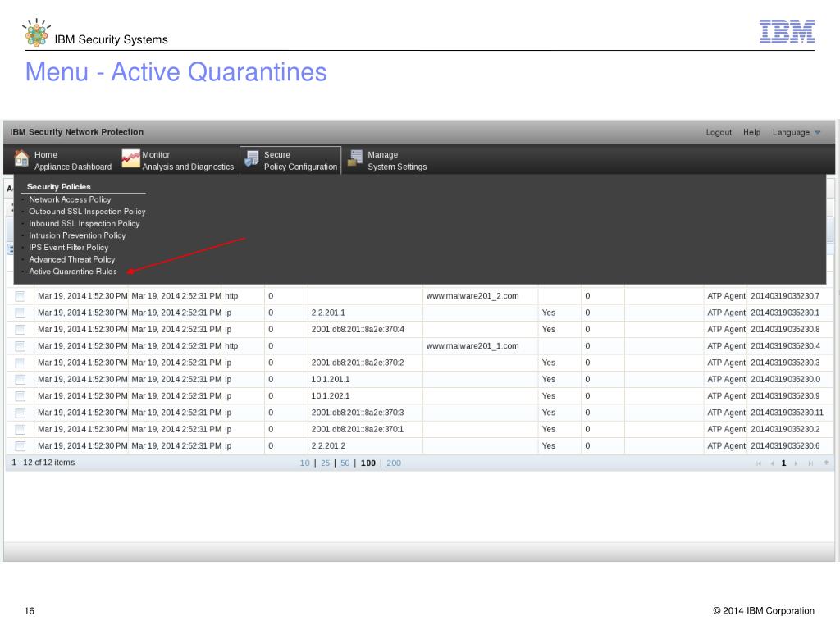Image resolution: width=840 pixels, height=630 pixels.
Task: Check row with IP 10.1.202.1
Action: (x=21, y=396)
